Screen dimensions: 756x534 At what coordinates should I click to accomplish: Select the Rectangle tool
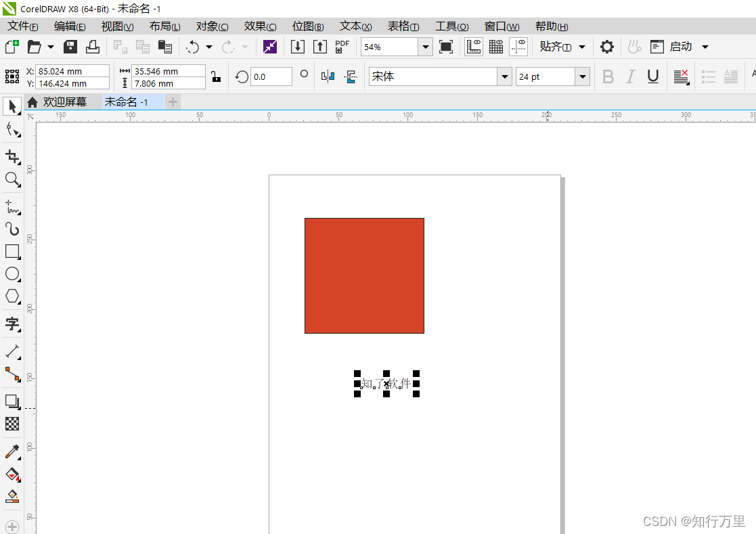[x=12, y=252]
